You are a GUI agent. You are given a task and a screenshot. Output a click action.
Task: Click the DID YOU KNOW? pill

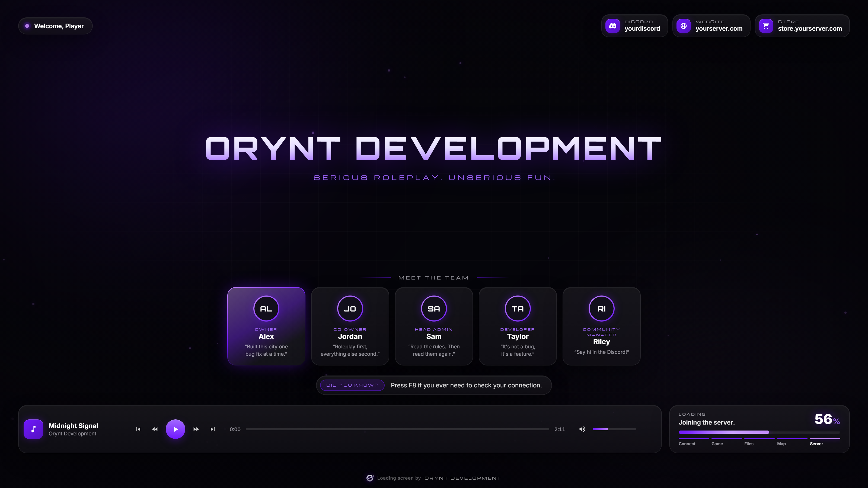point(352,385)
